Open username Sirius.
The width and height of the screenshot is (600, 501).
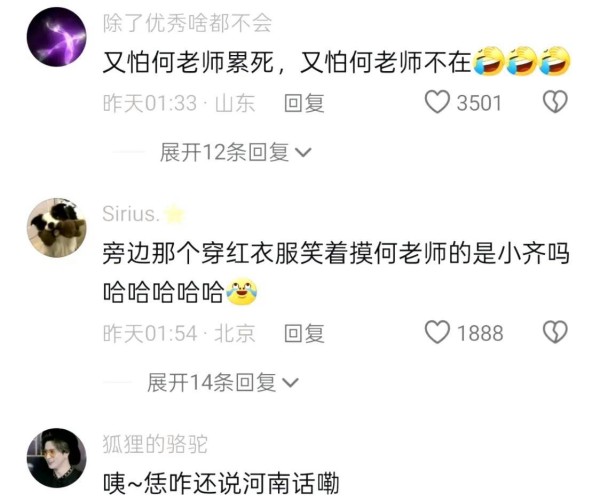(x=131, y=214)
